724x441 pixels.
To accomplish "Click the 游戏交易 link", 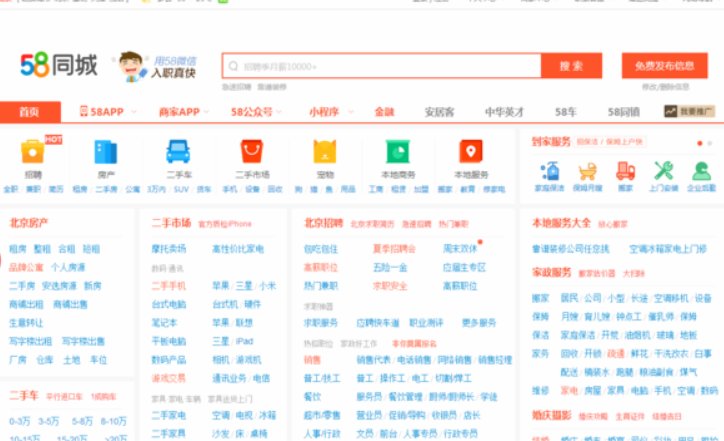I will 169,378.
